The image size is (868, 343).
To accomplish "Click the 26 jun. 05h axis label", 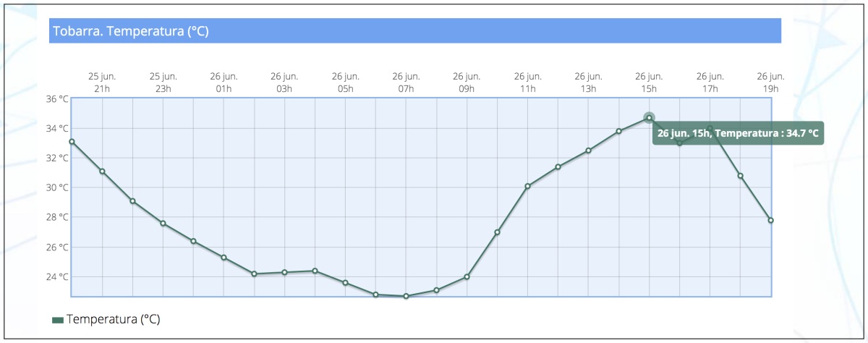I will 345,82.
